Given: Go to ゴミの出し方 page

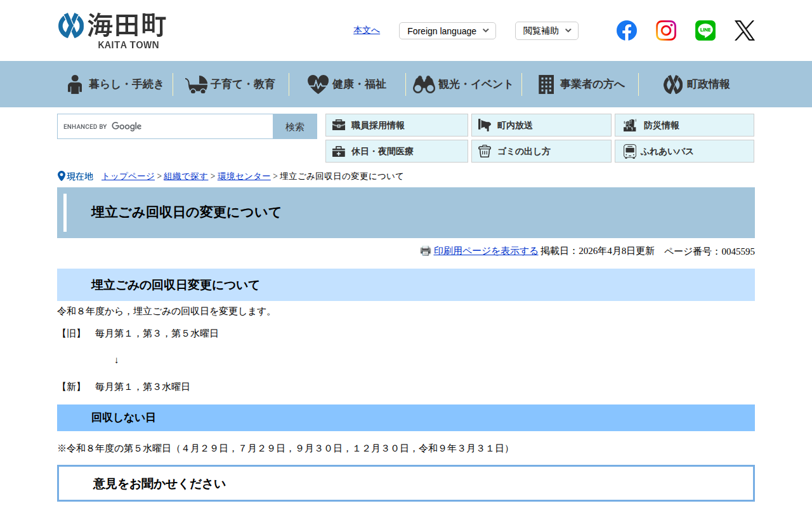Looking at the screenshot, I should pyautogui.click(x=541, y=151).
